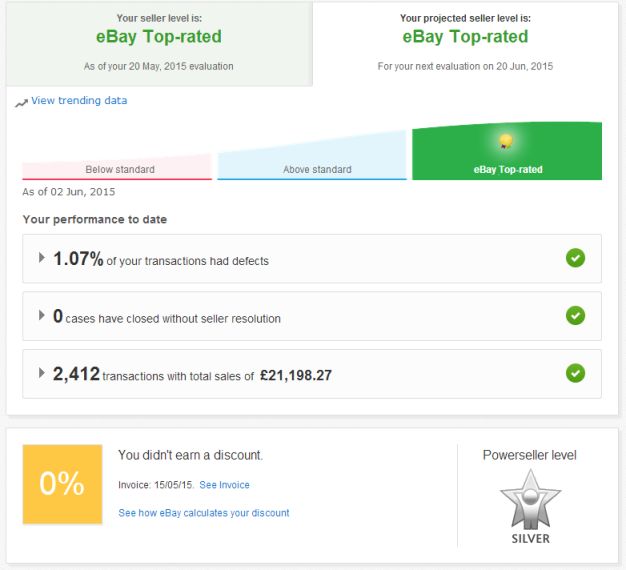Switch to the current seller level tab
This screenshot has width=626, height=570.
pos(159,44)
